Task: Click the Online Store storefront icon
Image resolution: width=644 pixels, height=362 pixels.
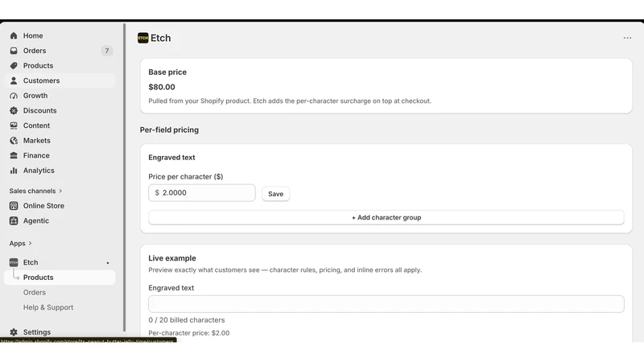Action: [14, 206]
